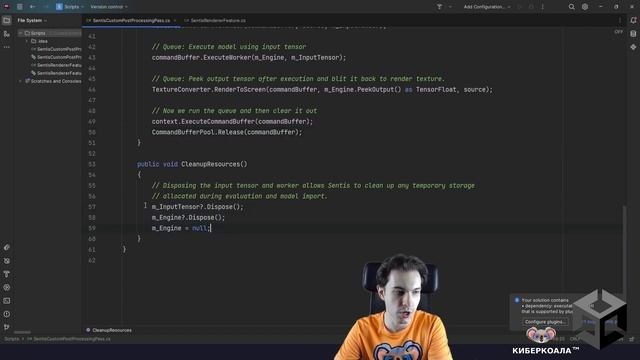Click 'context.ExecuteCommandBuffer(commandBuffer);' line

(x=232, y=122)
